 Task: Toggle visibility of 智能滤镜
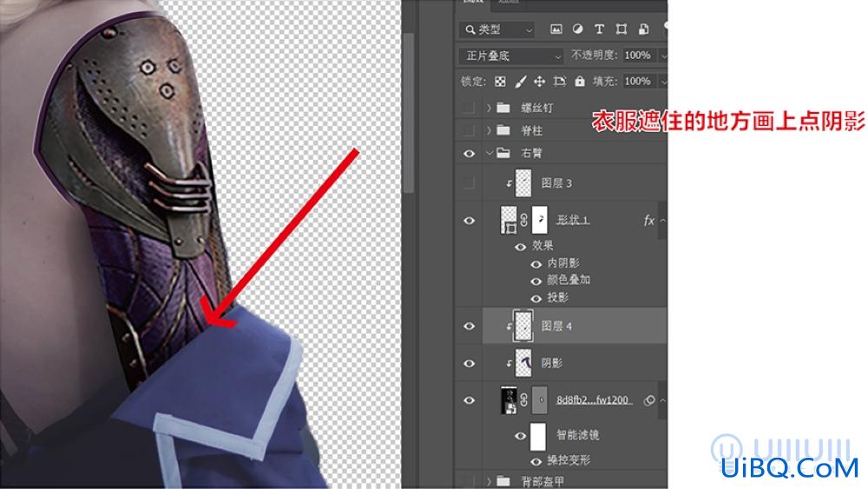tap(520, 436)
